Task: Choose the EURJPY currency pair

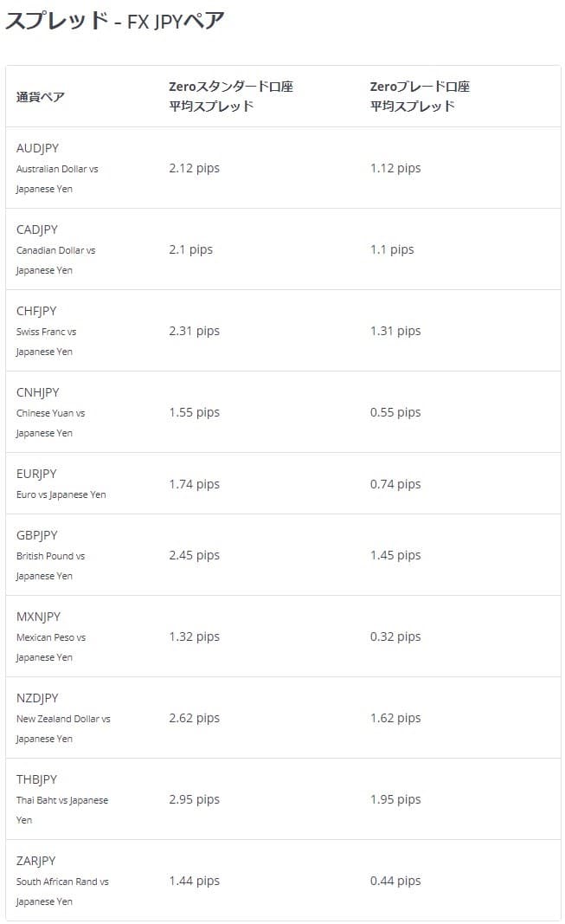Action: [36, 474]
